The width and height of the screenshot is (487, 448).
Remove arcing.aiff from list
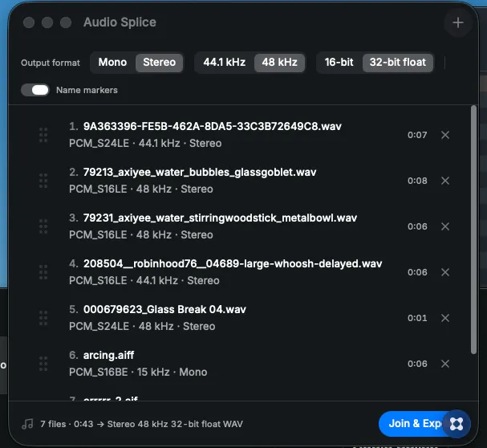445,364
